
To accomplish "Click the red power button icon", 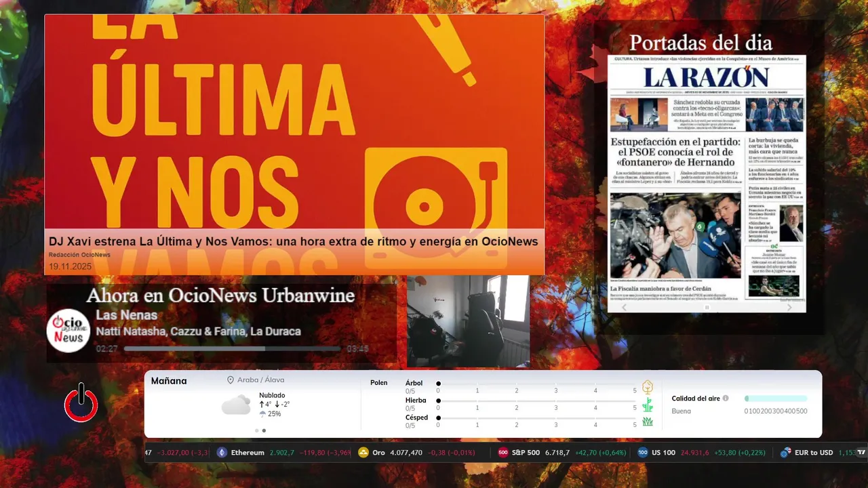I will [81, 403].
